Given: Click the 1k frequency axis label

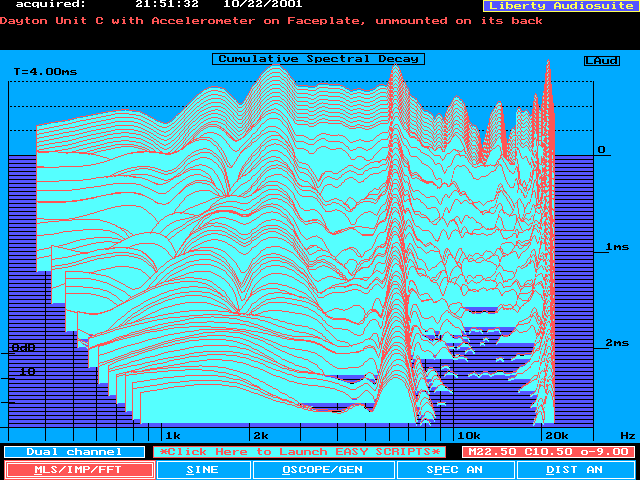Looking at the screenshot, I should coord(172,436).
